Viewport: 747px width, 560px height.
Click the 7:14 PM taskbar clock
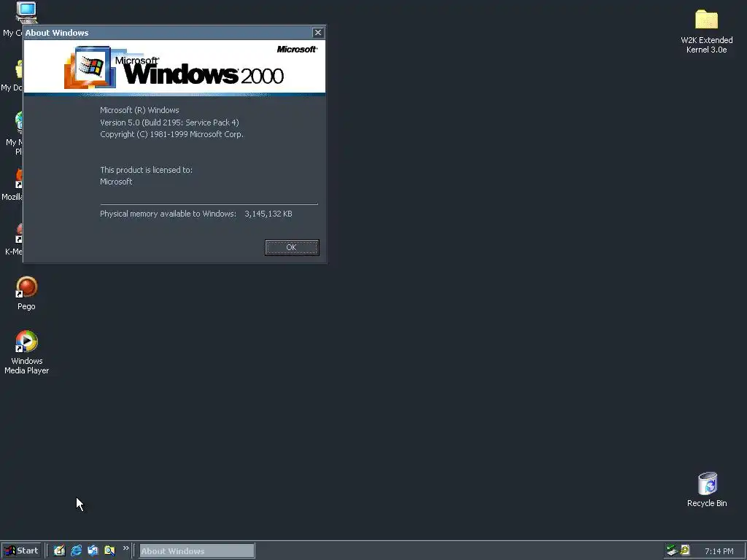719,551
